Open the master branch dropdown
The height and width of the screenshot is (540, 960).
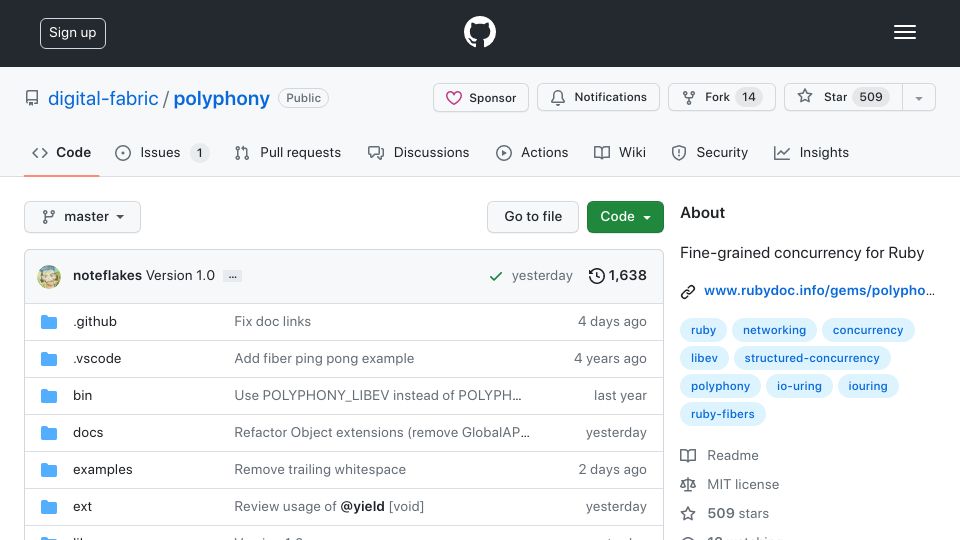click(83, 217)
